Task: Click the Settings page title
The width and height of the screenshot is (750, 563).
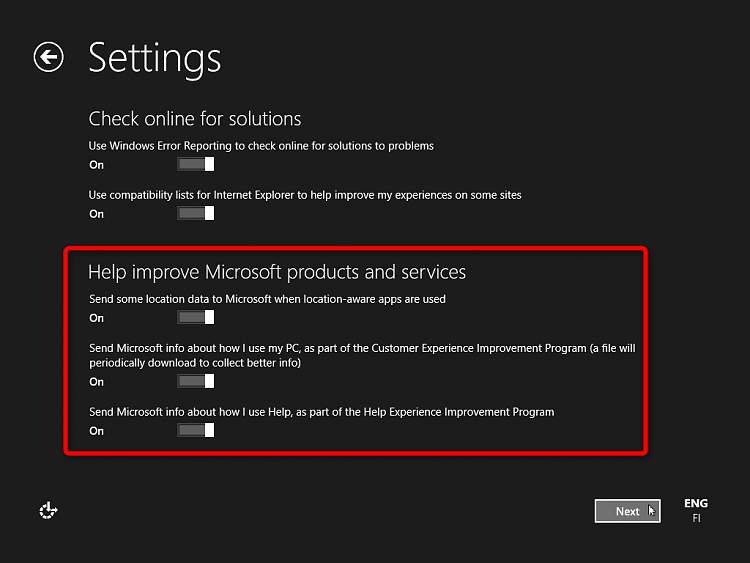Action: point(154,59)
